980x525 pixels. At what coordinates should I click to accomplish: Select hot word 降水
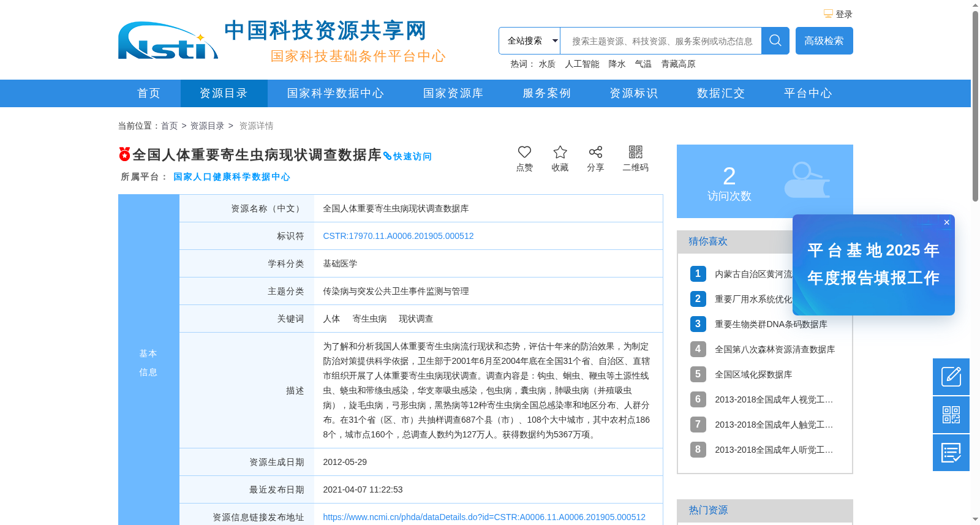pyautogui.click(x=617, y=64)
